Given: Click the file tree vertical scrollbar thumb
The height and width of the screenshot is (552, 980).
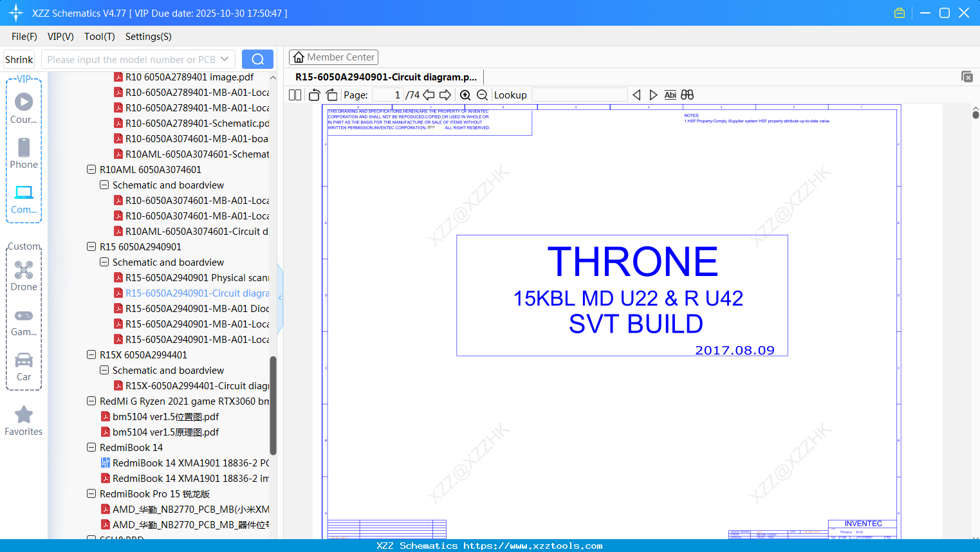Looking at the screenshot, I should point(273,405).
